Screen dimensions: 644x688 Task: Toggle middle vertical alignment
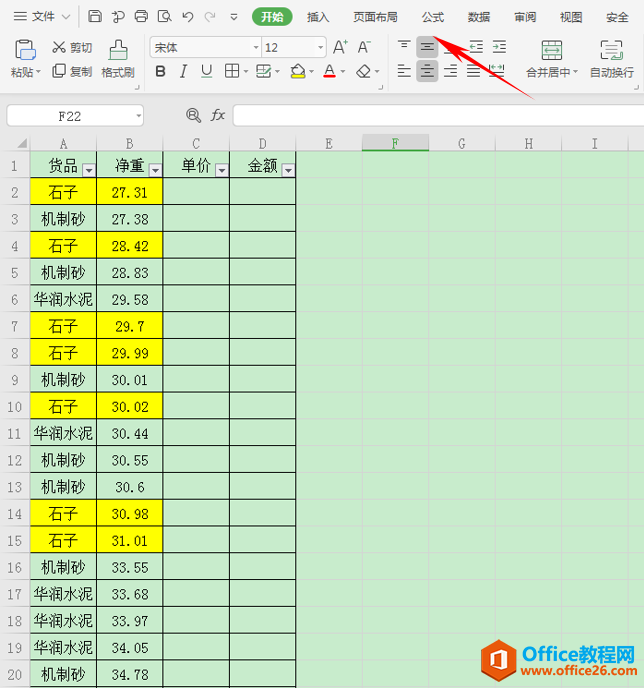[427, 47]
